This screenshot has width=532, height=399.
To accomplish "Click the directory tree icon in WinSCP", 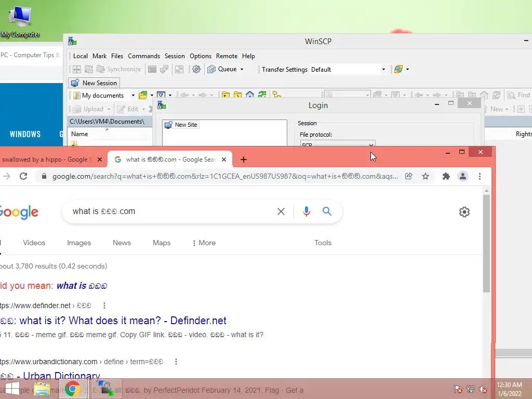I will point(277,95).
